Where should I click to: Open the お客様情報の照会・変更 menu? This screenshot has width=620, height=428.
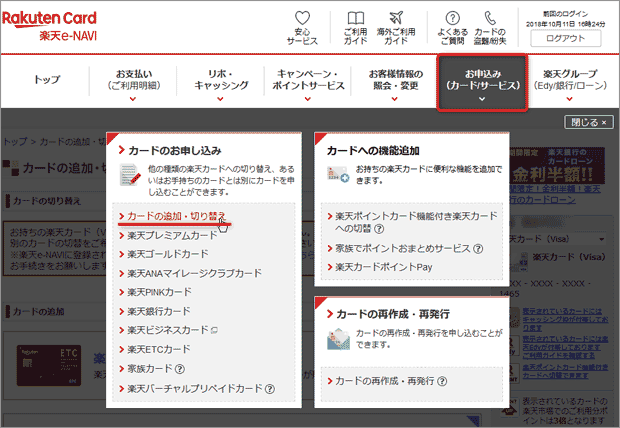(x=395, y=80)
